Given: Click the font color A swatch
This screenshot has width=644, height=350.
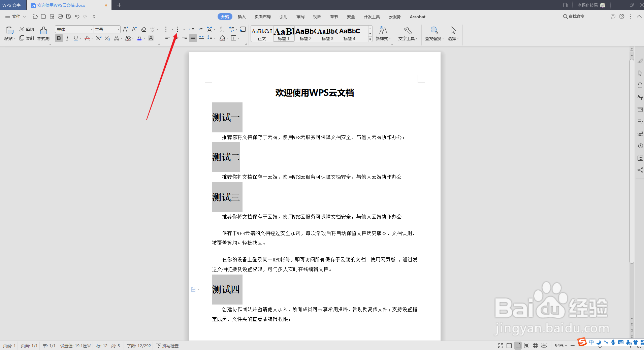Looking at the screenshot, I should (139, 38).
